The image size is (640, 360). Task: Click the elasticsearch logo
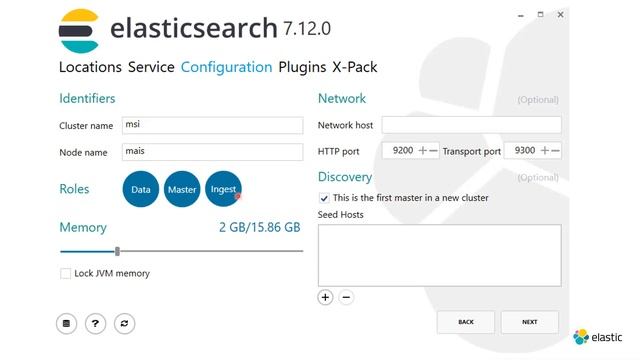pos(79,31)
